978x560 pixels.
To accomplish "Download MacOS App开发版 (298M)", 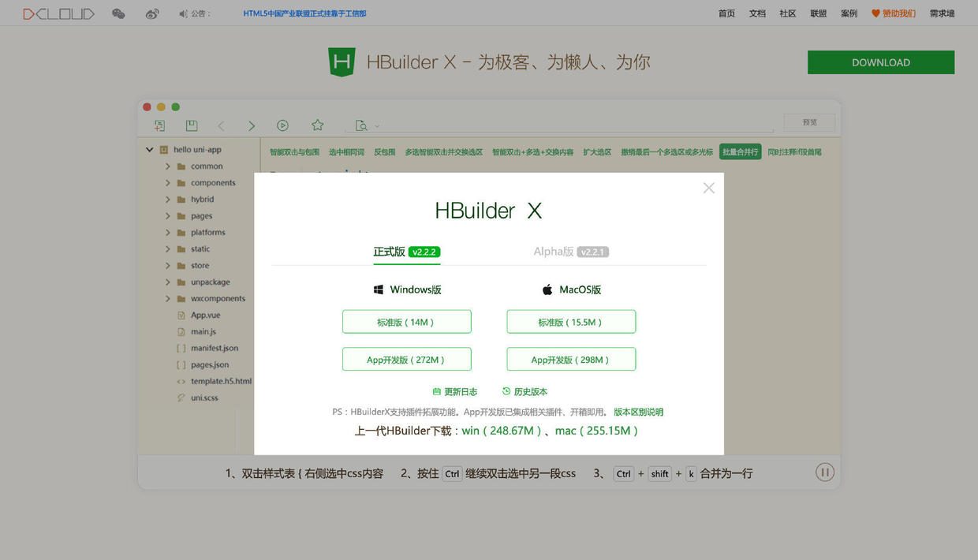I will pyautogui.click(x=571, y=359).
